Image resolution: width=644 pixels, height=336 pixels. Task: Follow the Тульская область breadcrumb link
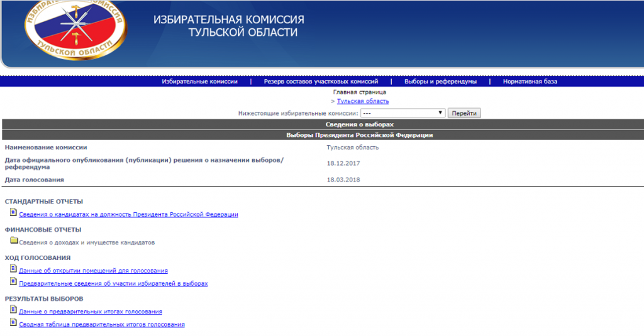point(363,101)
